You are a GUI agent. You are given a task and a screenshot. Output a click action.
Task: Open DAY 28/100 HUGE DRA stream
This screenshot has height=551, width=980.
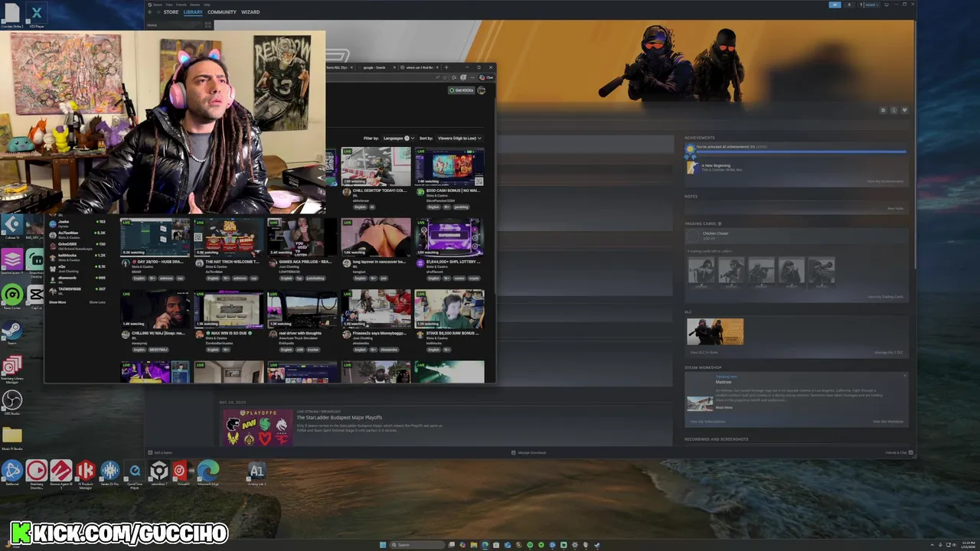tap(155, 238)
